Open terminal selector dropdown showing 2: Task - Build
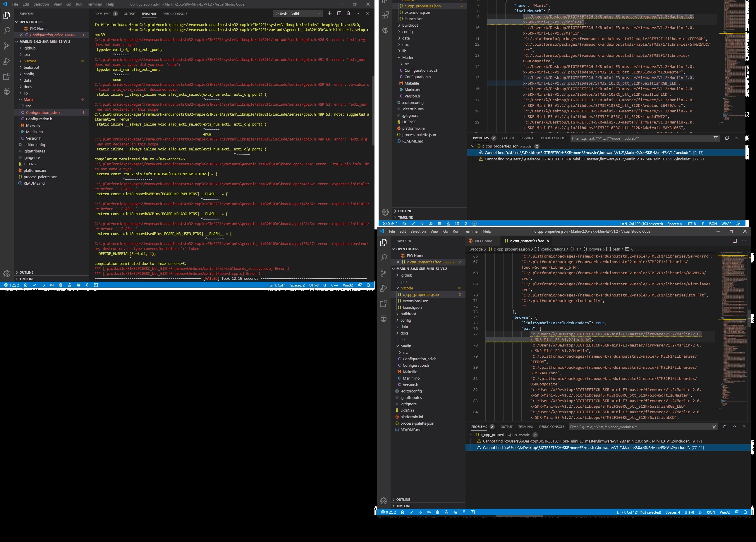Viewport: 756px width, 542px height. click(298, 14)
